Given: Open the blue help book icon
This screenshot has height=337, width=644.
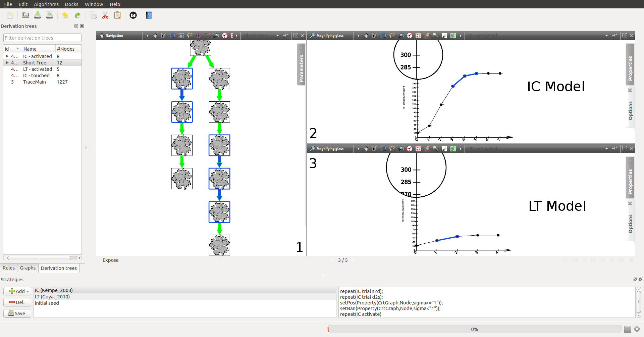Looking at the screenshot, I should click(x=149, y=15).
